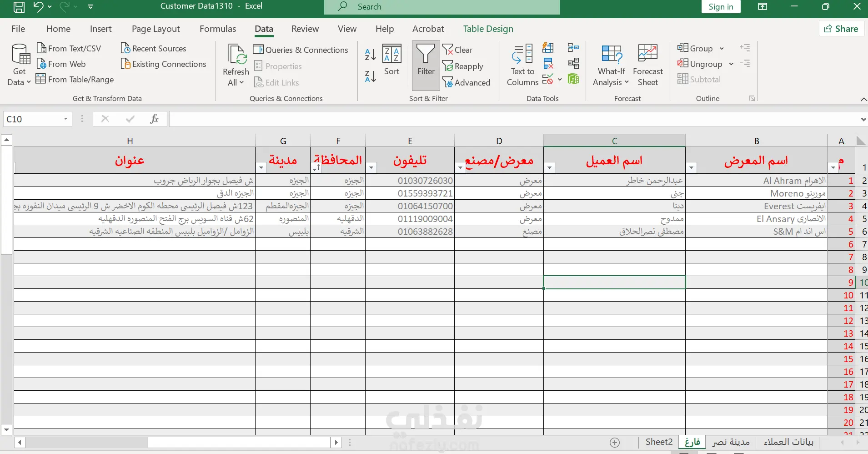
Task: Click the Subtotal command
Action: tap(699, 79)
